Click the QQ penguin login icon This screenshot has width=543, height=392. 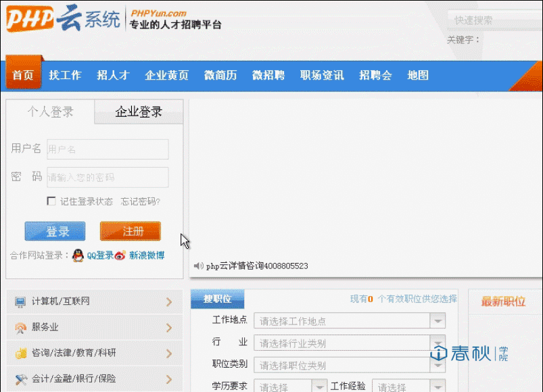(x=78, y=255)
